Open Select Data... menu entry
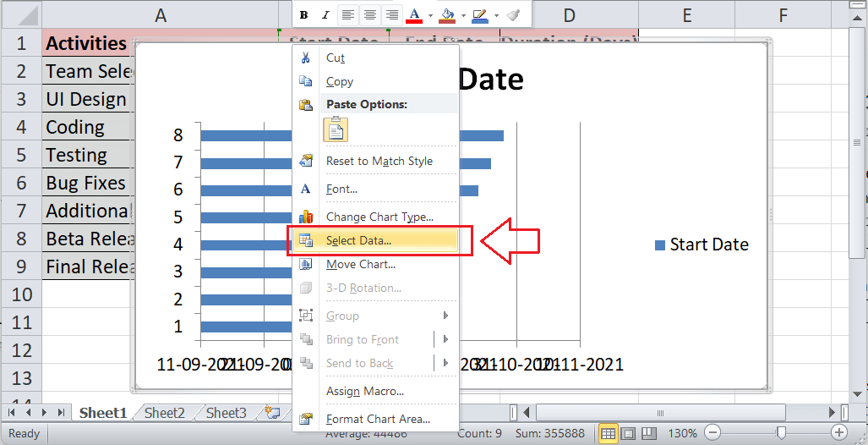This screenshot has height=445, width=868. tap(375, 240)
